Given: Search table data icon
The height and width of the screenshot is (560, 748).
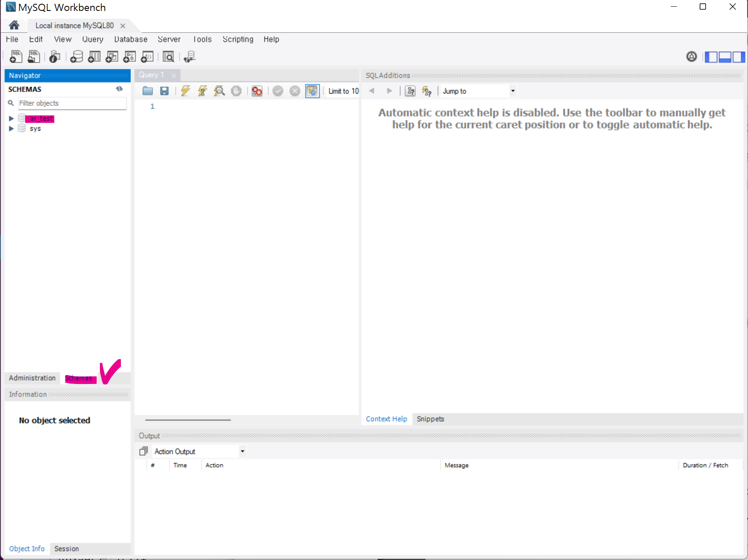Looking at the screenshot, I should click(168, 56).
